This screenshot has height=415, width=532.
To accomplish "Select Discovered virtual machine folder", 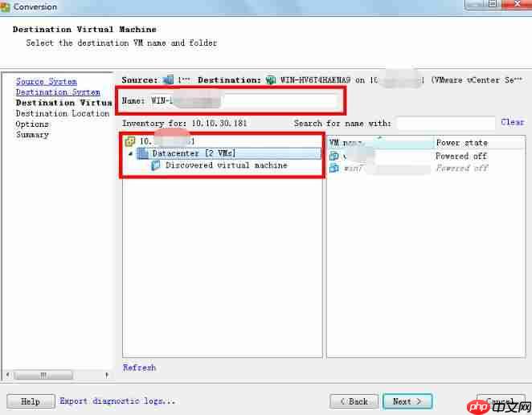I will point(227,165).
